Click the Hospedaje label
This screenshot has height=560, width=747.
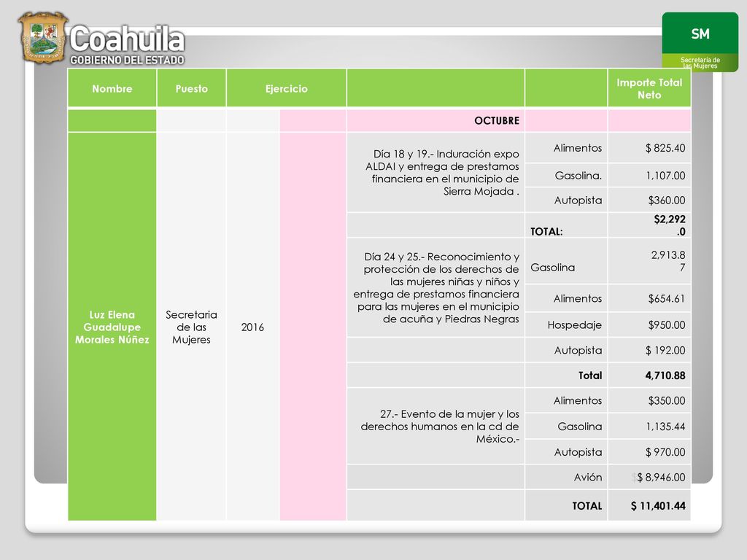(x=575, y=325)
